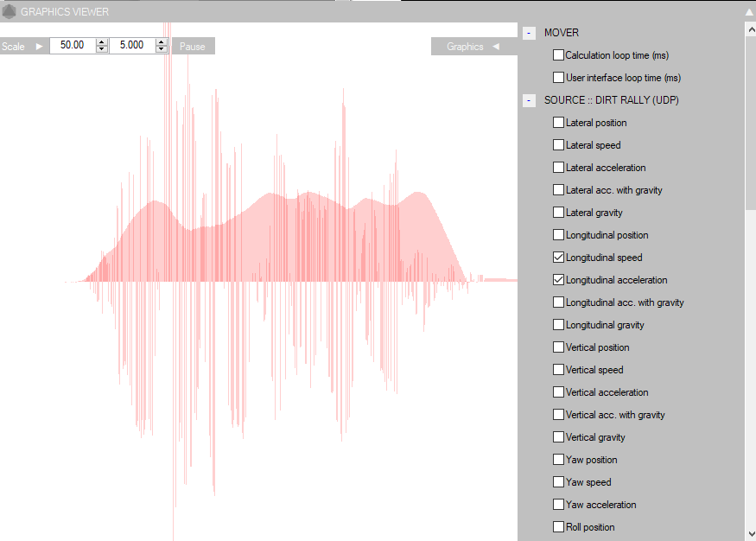This screenshot has height=541, width=756.
Task: Uncheck the Longitudinal speed checkbox
Action: point(558,258)
